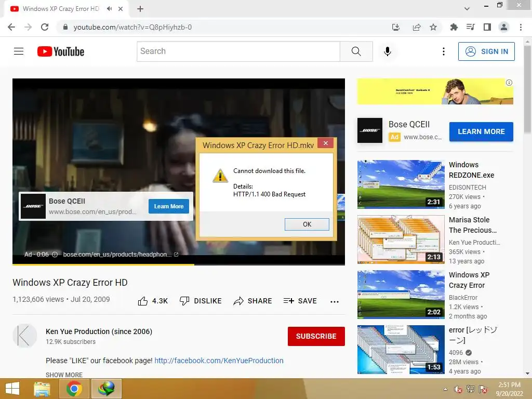The image size is (532, 399).
Task: Click the SIGN IN button
Action: 486,51
